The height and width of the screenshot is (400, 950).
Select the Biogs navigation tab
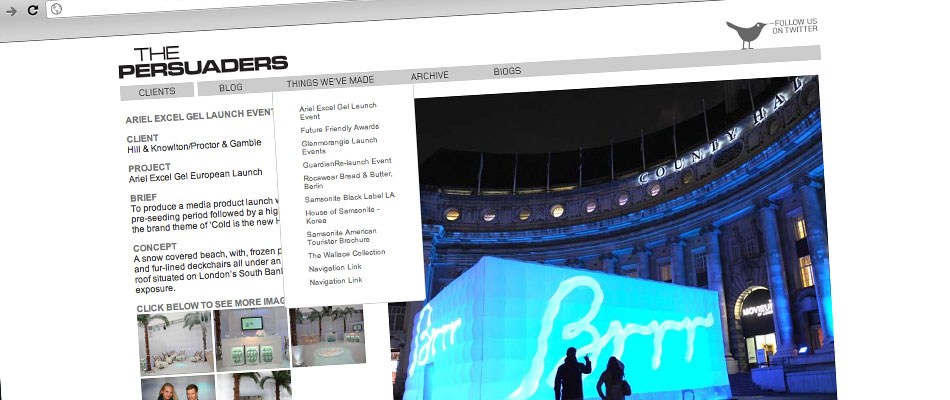507,71
